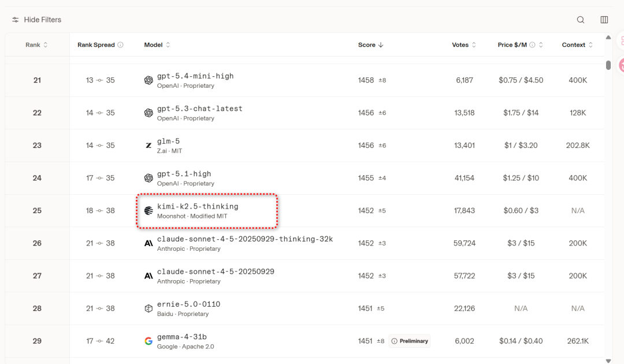Click votes value 22,126 for ernie
Viewport: 624px width, 364px height.
[x=465, y=309]
